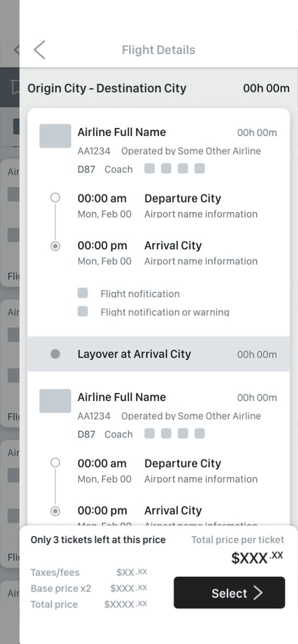
Task: Select second flight's arrival radio circle
Action: pyautogui.click(x=55, y=511)
